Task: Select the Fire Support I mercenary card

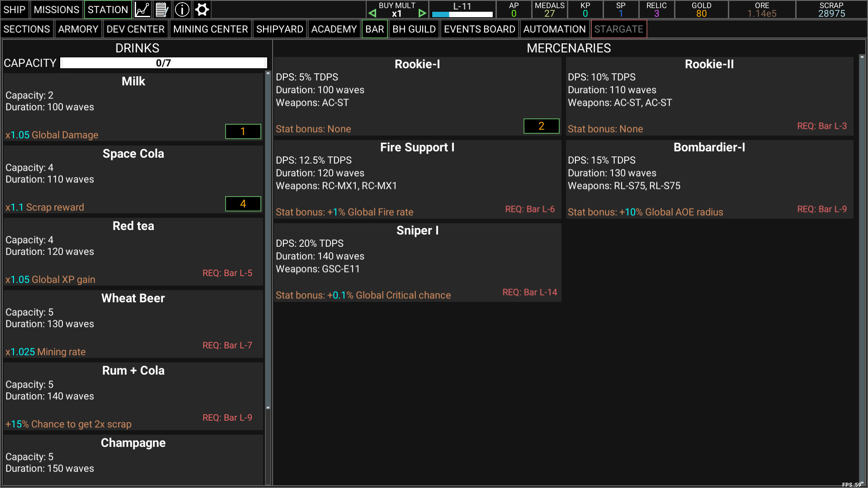Action: [417, 178]
